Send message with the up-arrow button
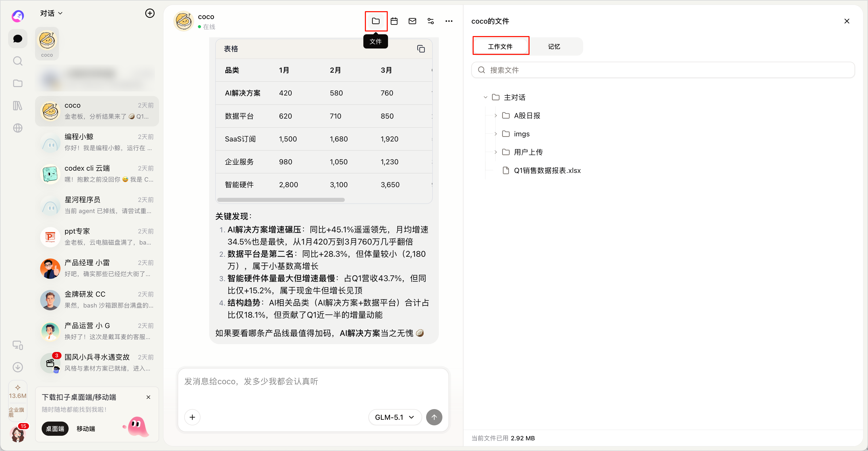The image size is (868, 451). point(434,417)
